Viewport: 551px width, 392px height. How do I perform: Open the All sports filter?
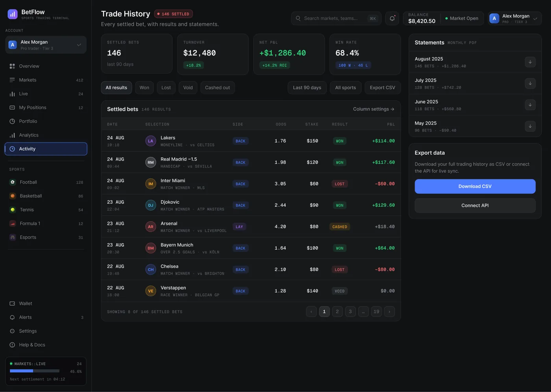click(346, 88)
